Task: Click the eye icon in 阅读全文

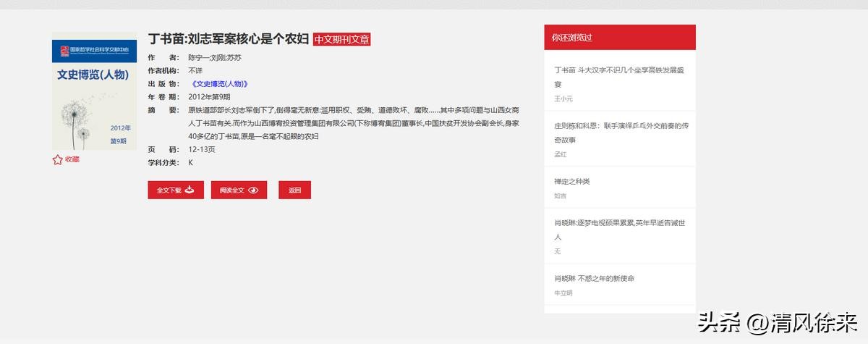Action: click(x=253, y=190)
